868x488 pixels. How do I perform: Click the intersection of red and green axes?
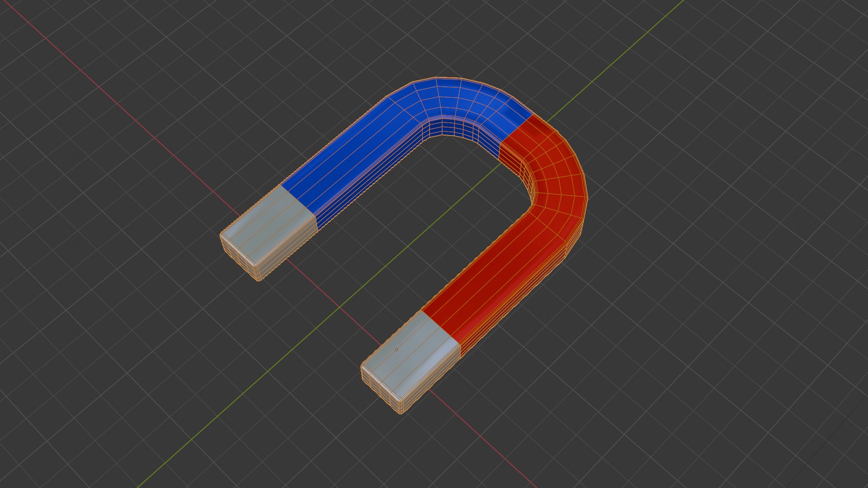[x=340, y=307]
